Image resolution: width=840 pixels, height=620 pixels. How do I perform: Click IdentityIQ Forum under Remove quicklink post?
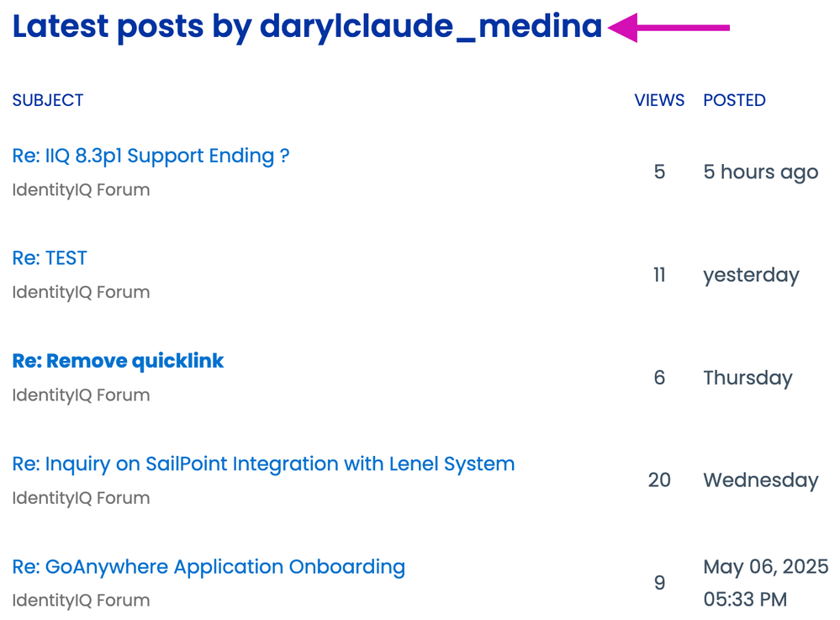(81, 395)
